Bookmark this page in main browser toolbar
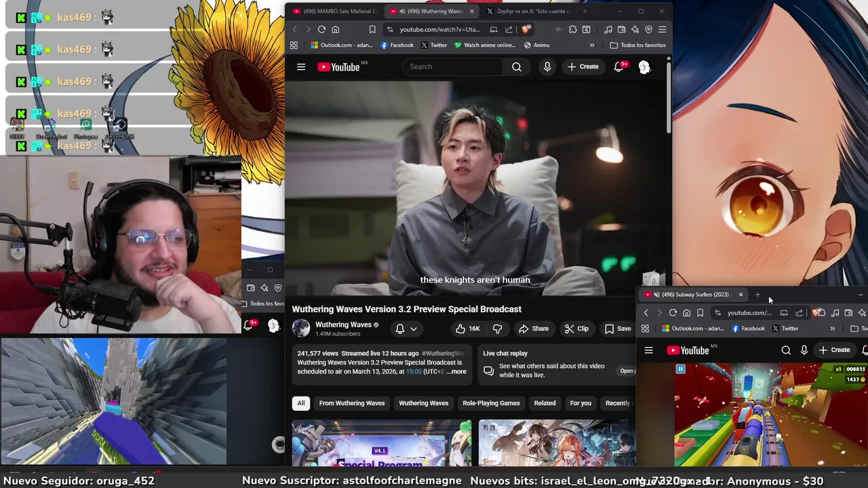868x488 pixels. tap(372, 29)
